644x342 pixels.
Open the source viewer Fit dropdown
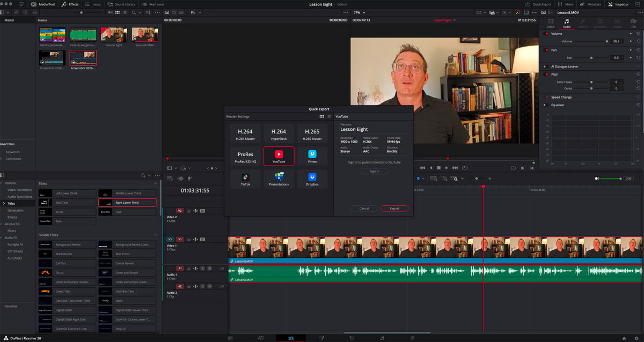pyautogui.click(x=195, y=12)
